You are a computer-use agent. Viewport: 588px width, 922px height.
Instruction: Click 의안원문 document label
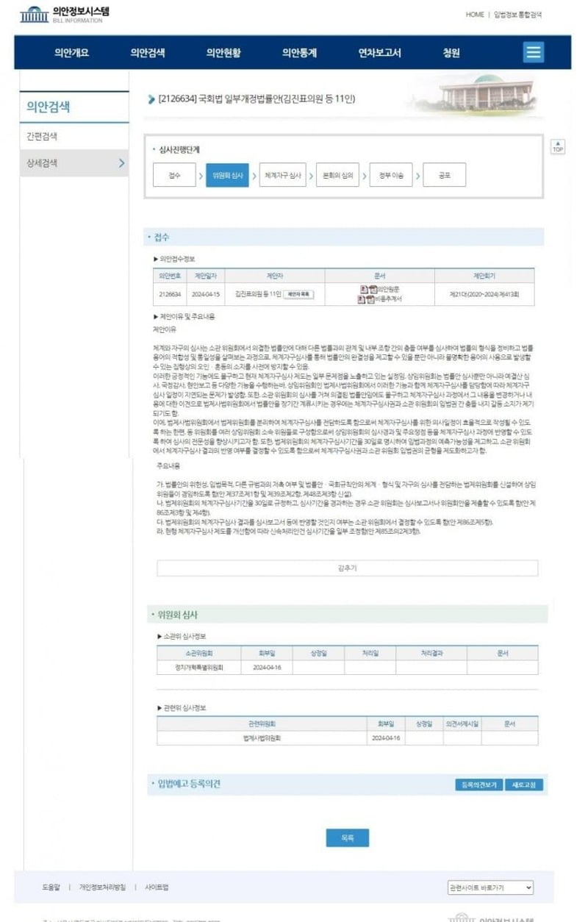(x=388, y=288)
